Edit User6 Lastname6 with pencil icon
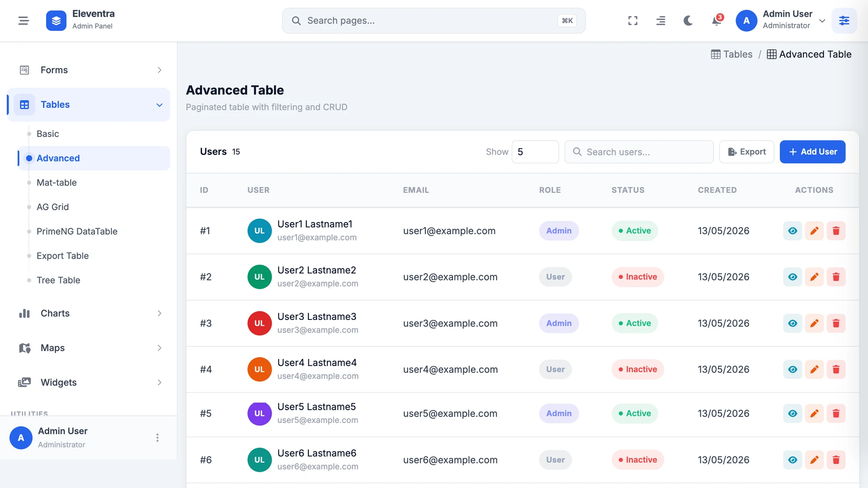Screen dimensions: 868x488 click(x=814, y=460)
